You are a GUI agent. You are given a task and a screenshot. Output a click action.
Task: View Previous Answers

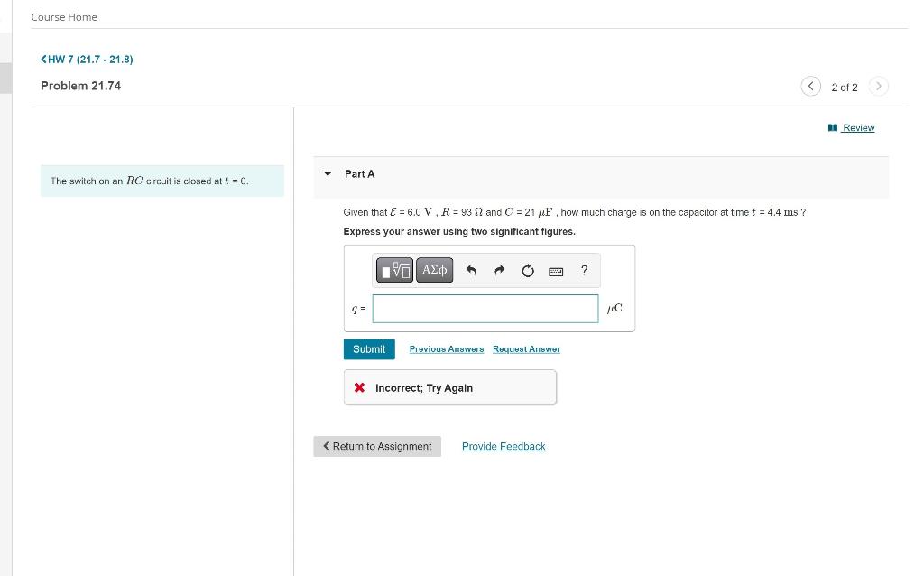[x=446, y=349]
